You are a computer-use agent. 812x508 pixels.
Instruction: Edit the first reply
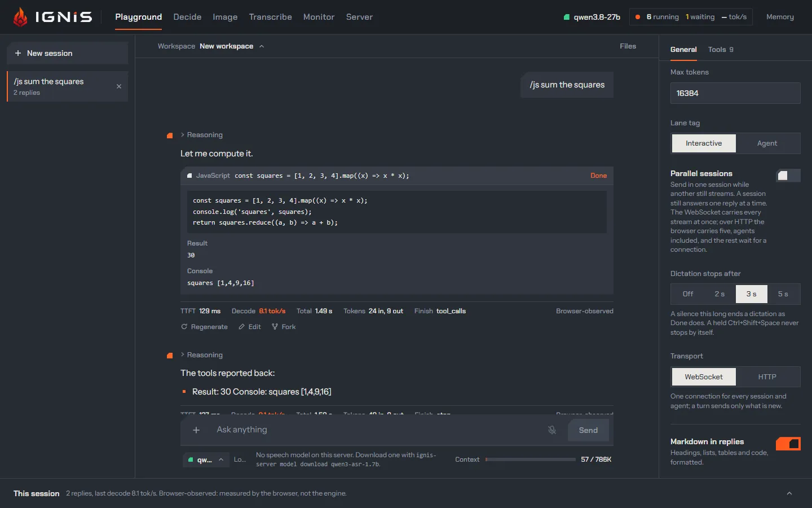click(250, 327)
